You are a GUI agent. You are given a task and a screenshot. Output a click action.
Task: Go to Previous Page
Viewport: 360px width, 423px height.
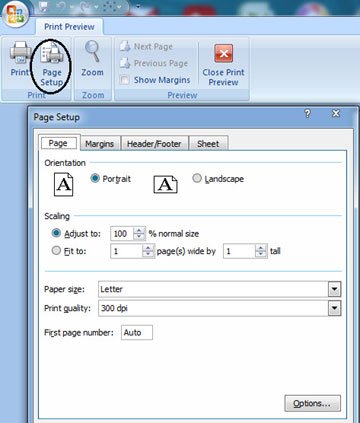tap(154, 63)
